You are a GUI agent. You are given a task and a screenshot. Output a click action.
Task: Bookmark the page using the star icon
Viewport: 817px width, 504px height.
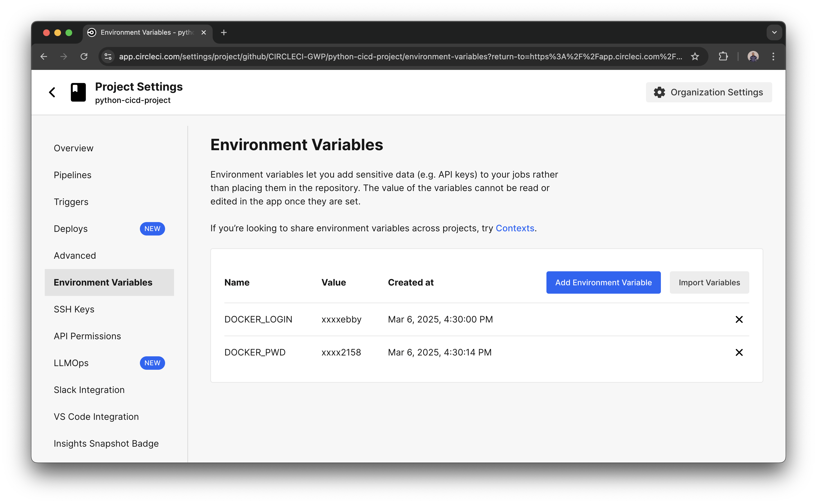695,56
